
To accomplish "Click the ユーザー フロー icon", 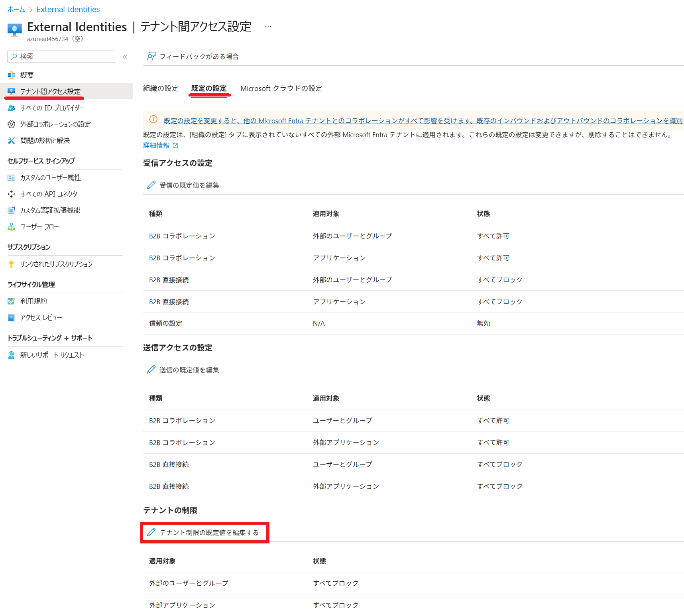I will click(x=12, y=226).
